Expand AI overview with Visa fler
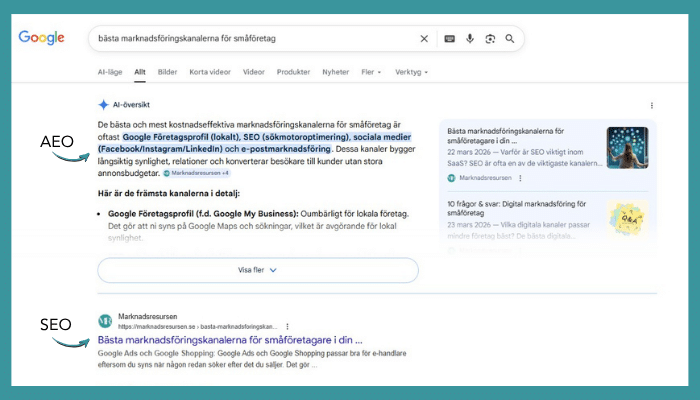 pos(258,270)
